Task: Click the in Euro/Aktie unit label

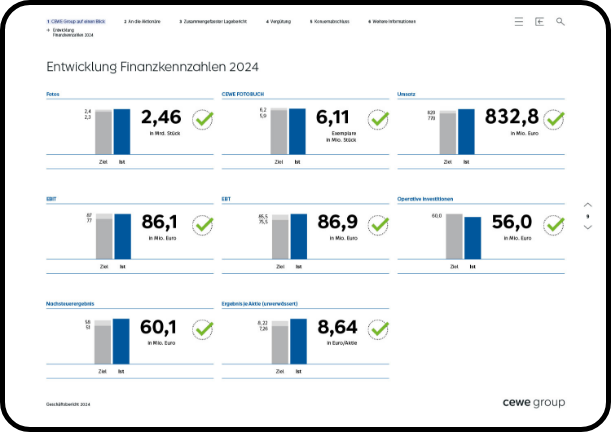Action: click(342, 343)
